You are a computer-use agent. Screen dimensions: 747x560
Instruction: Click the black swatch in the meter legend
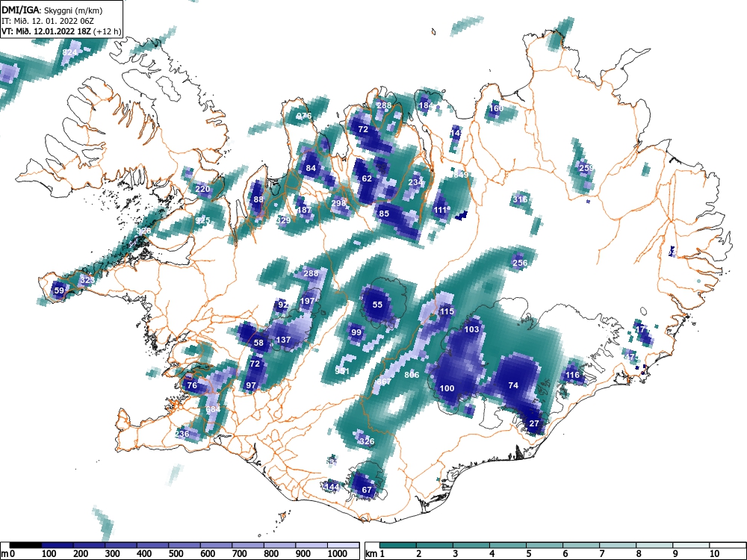25,544
